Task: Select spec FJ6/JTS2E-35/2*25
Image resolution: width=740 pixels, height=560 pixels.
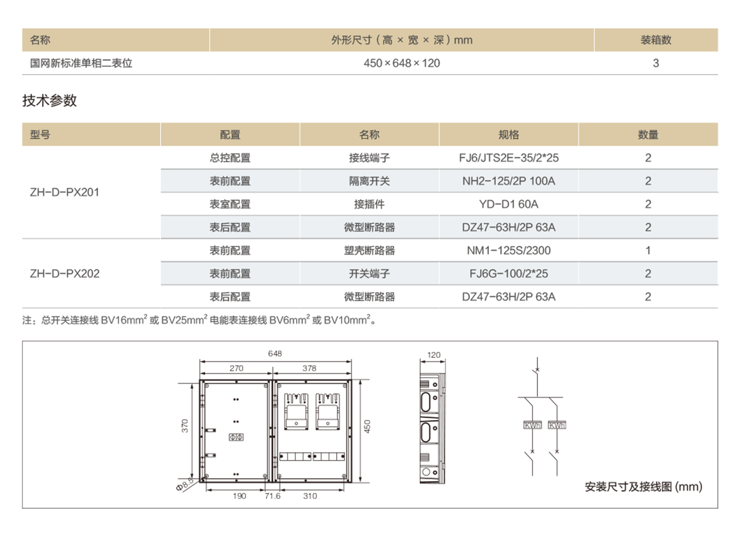Action: tap(509, 158)
